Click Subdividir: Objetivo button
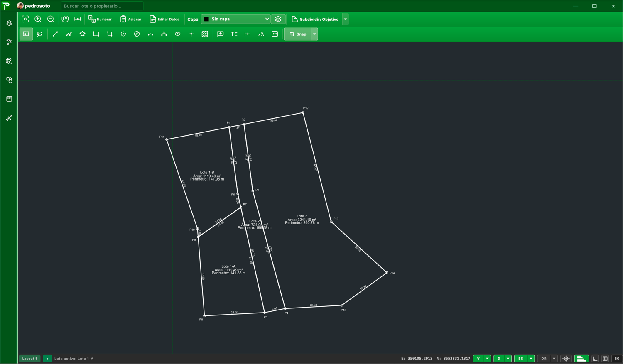The image size is (623, 364). (x=315, y=19)
